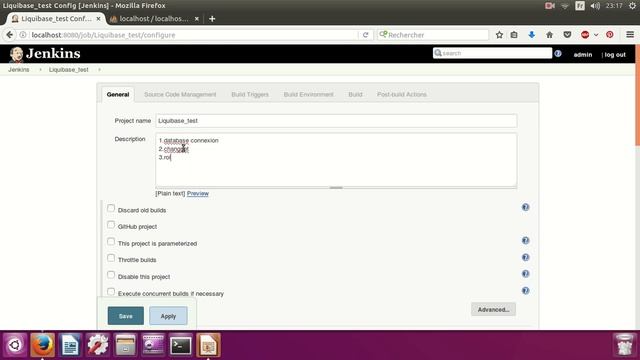Switch to Source Code Management tab

click(180, 94)
